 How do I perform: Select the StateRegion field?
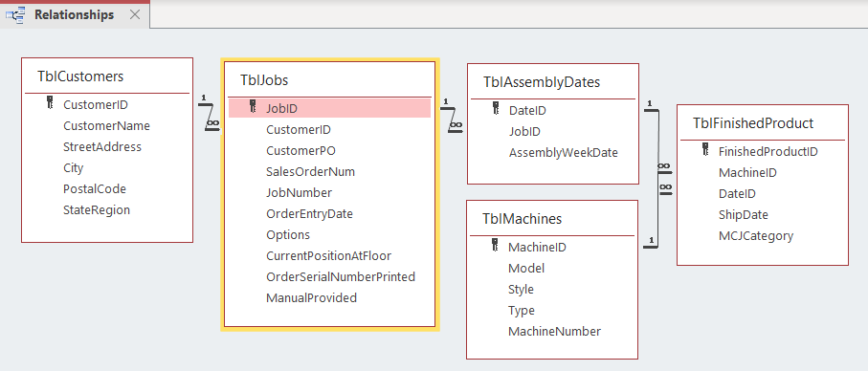[x=97, y=209]
